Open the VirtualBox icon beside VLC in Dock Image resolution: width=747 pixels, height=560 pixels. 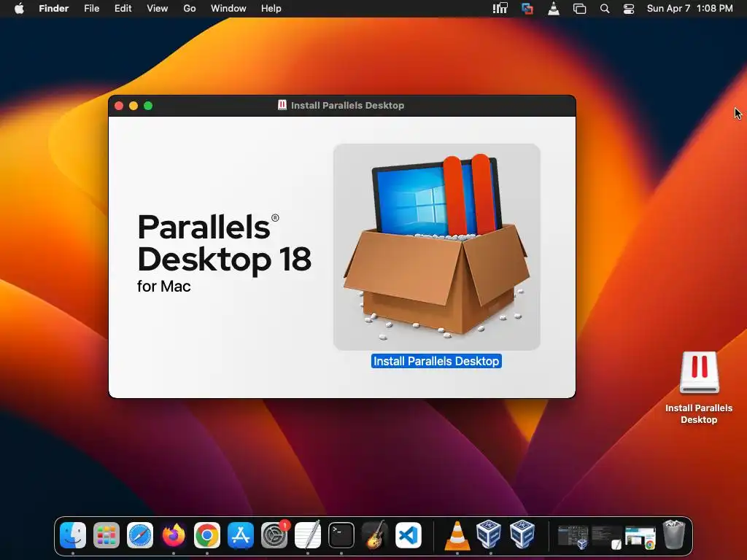(489, 534)
